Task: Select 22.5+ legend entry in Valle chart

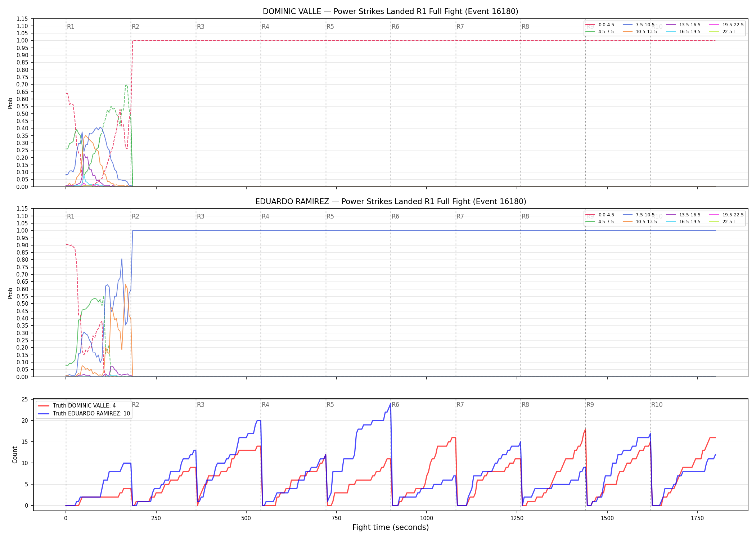Action: [x=723, y=32]
